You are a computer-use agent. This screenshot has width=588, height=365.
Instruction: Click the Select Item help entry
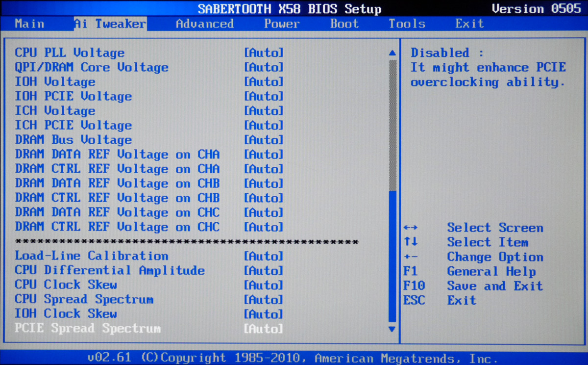pos(466,242)
